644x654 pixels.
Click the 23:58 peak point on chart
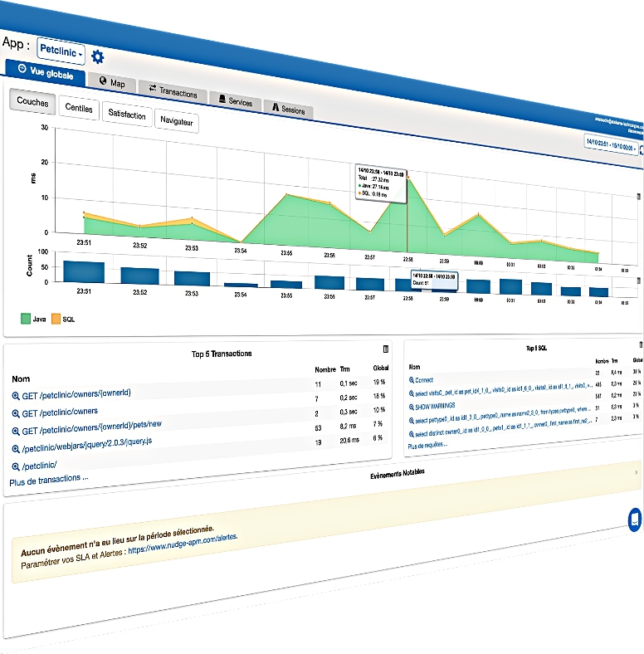[x=408, y=178]
